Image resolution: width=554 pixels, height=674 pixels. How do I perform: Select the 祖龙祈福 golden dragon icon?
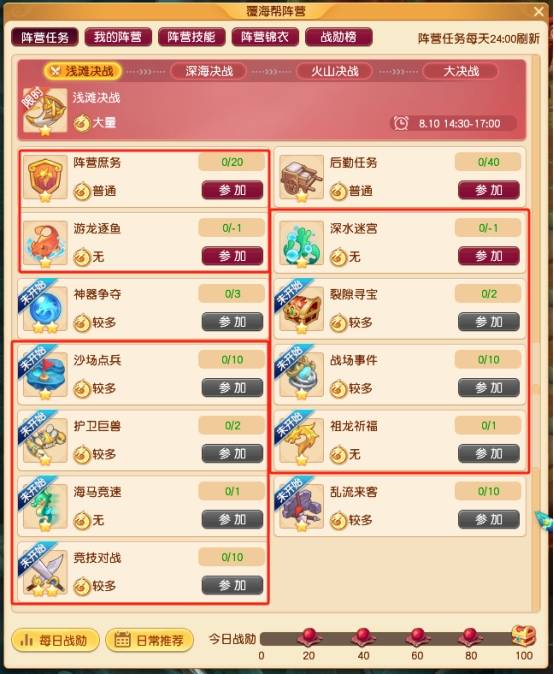(301, 441)
